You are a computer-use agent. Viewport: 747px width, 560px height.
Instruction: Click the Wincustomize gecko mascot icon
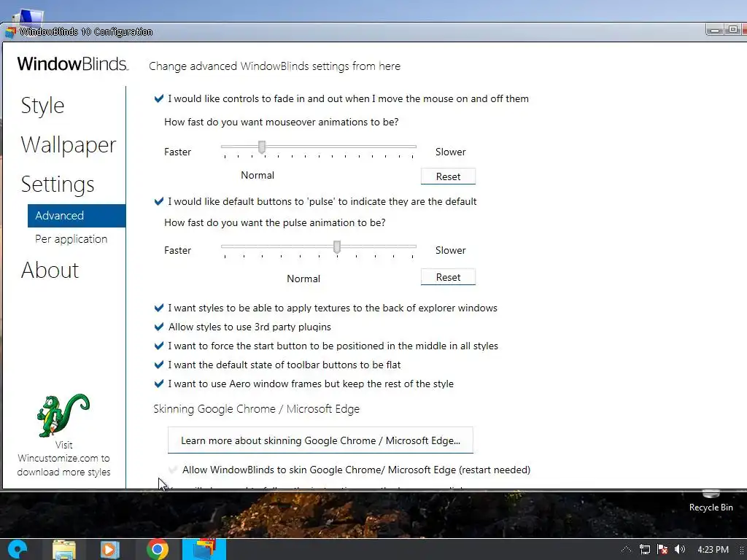click(63, 415)
